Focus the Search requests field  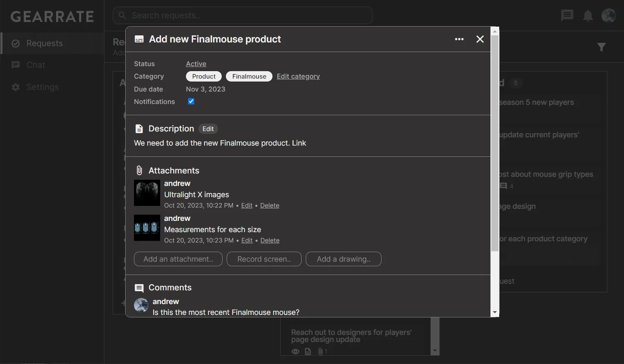click(243, 15)
